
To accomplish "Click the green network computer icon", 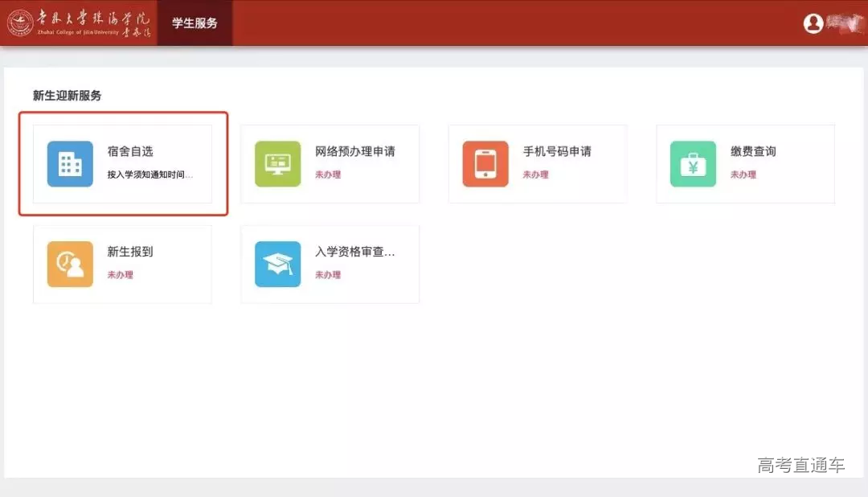I will tap(277, 164).
